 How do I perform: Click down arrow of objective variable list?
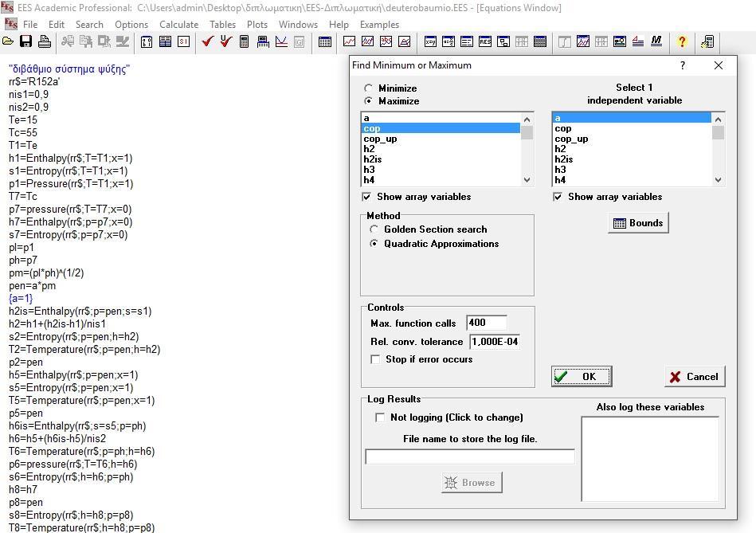pyautogui.click(x=527, y=180)
